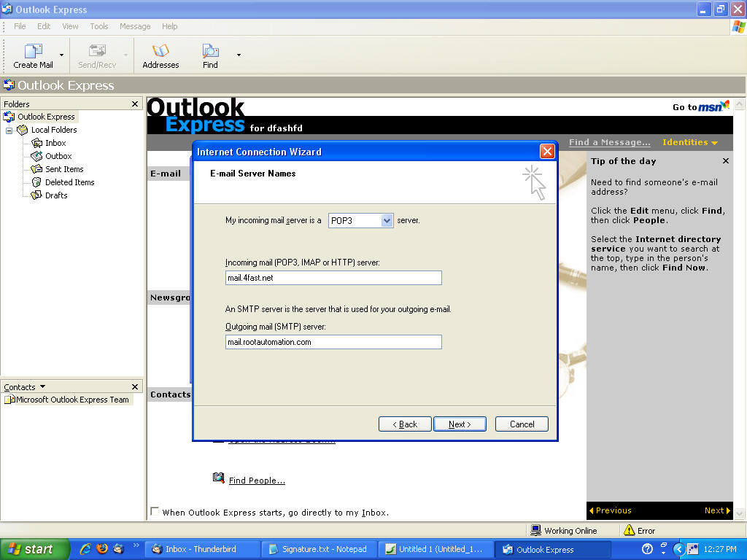Click the Cancel button in wizard
747x560 pixels.
click(x=522, y=424)
